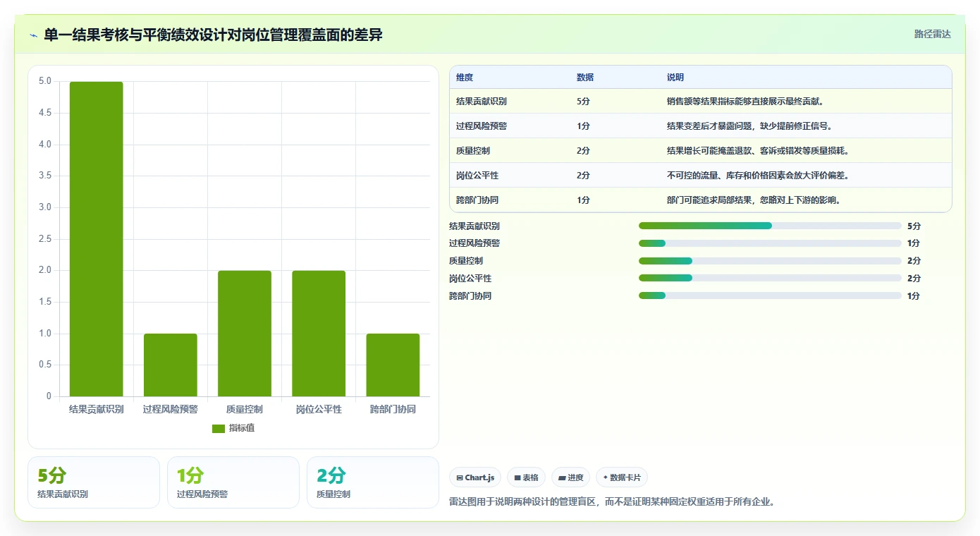Click the 表格 tag chip
980x536 pixels.
[x=527, y=477]
